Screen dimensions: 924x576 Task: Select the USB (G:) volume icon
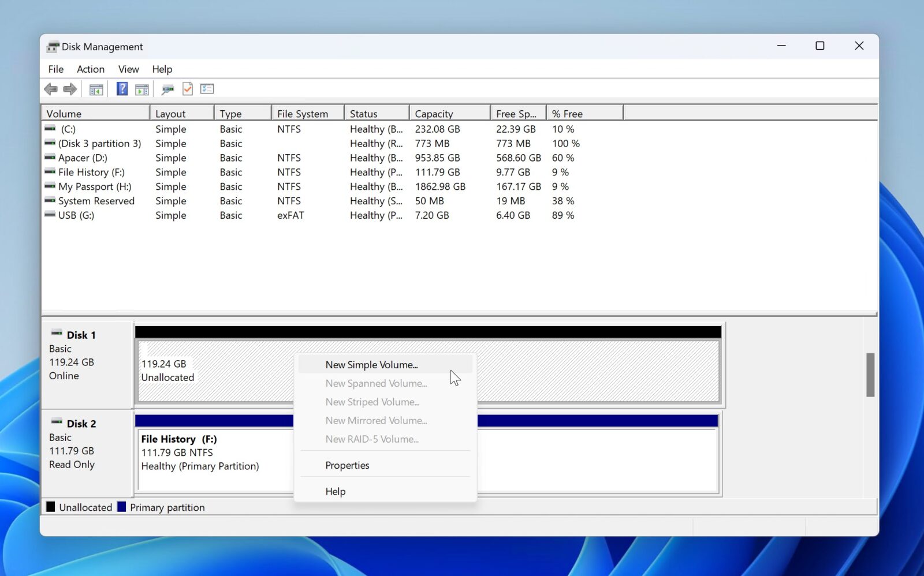point(50,215)
